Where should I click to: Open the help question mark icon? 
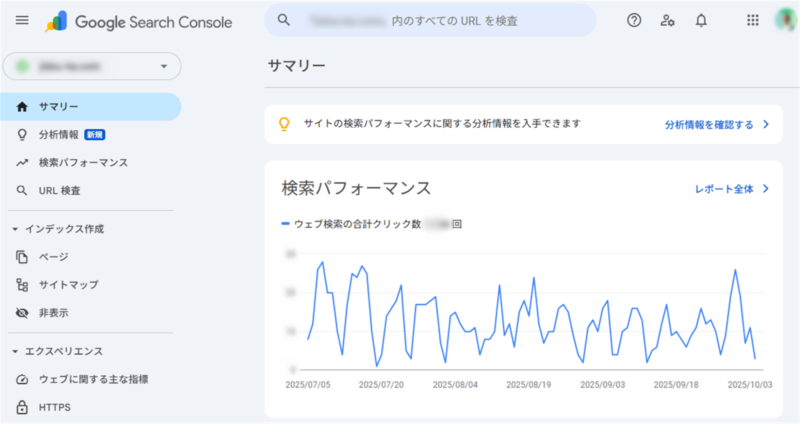point(633,20)
